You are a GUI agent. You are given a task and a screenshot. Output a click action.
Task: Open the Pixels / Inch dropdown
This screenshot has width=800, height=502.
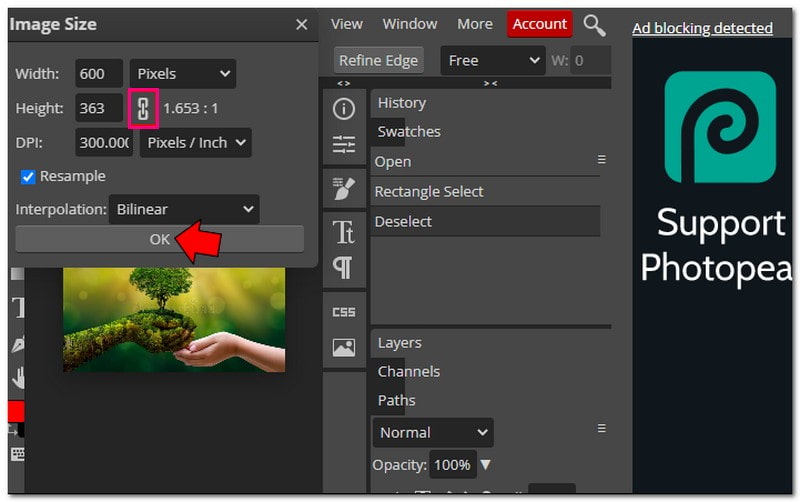pos(196,143)
